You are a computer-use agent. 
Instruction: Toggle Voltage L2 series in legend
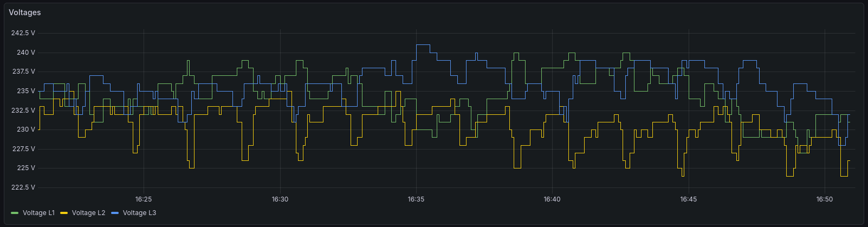click(88, 213)
